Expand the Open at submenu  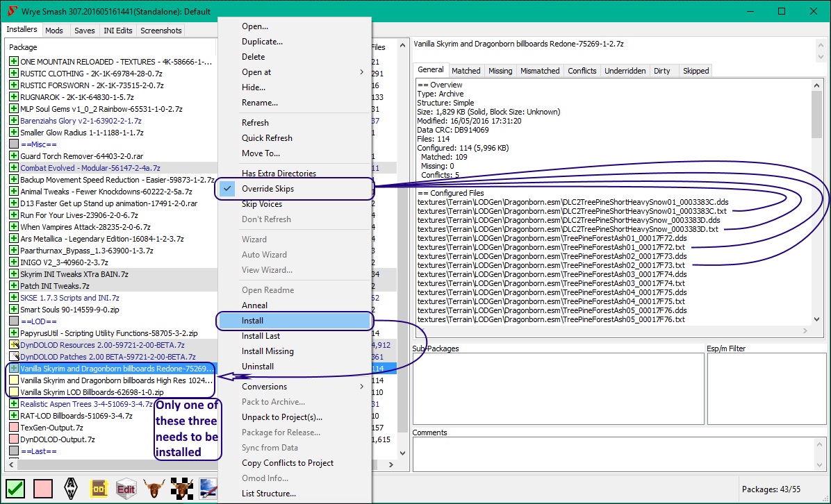tap(294, 72)
